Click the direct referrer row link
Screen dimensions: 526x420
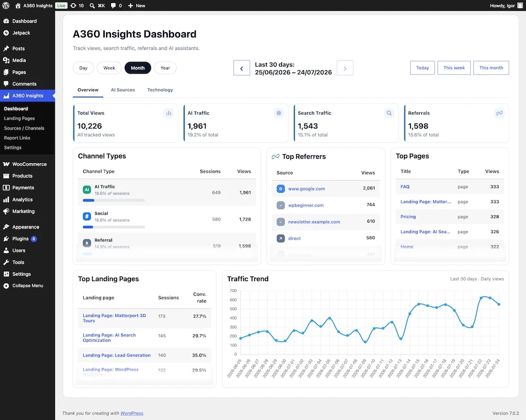click(294, 238)
